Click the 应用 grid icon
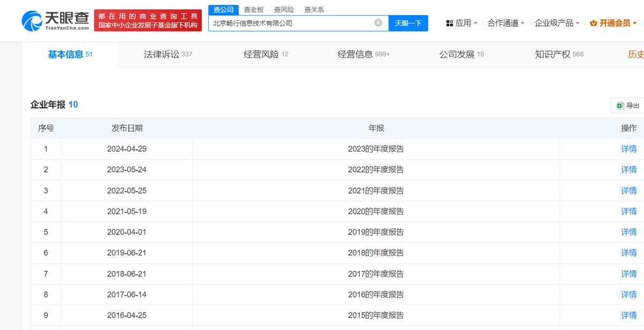This screenshot has width=644, height=330. [x=450, y=23]
